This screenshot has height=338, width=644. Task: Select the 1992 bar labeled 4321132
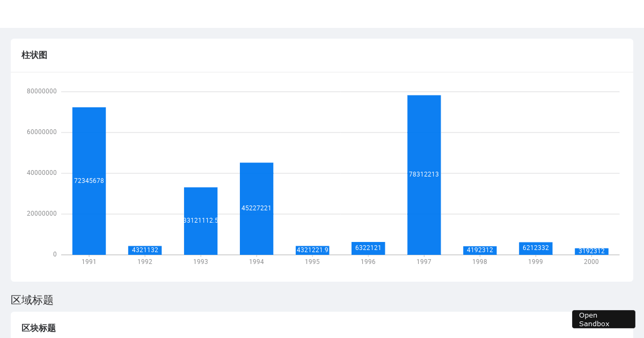pyautogui.click(x=145, y=250)
